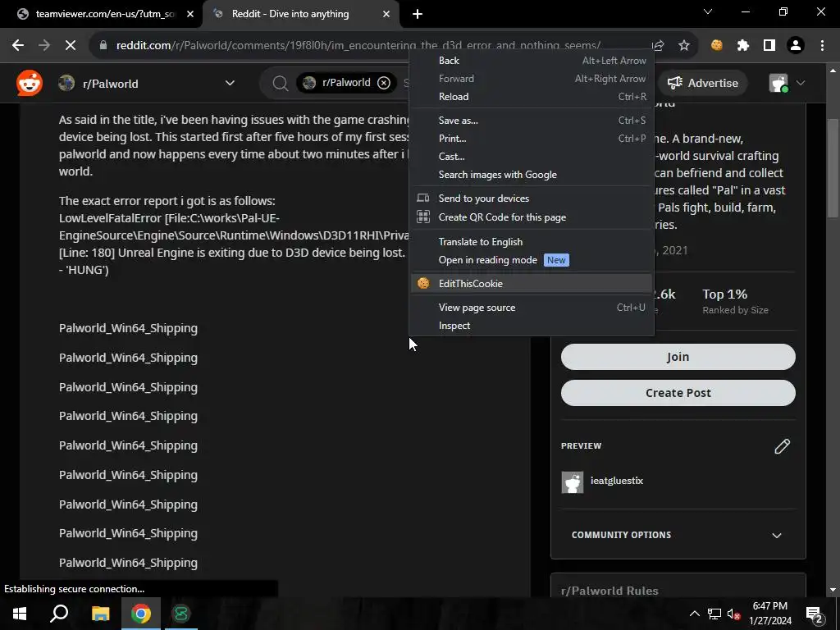Click the Advertise button

[x=702, y=83]
